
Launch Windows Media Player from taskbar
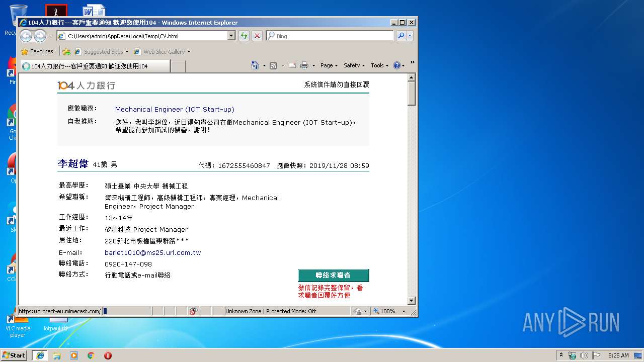pyautogui.click(x=74, y=355)
